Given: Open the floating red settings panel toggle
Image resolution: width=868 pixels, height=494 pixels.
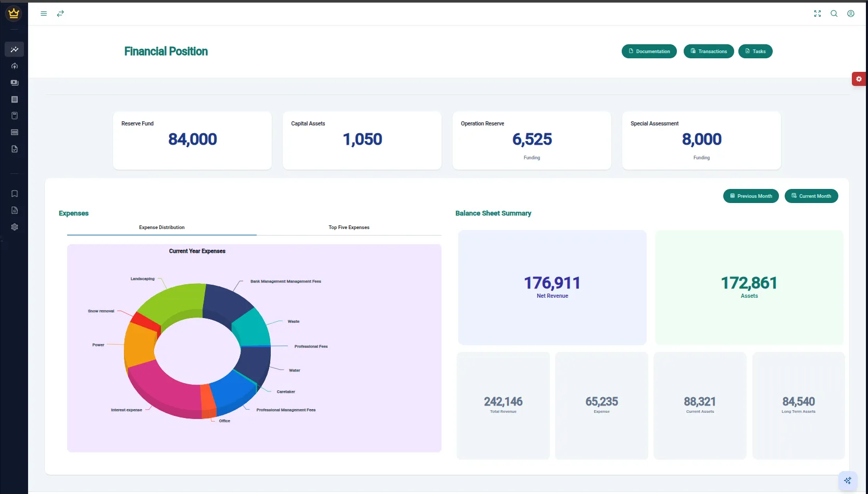Looking at the screenshot, I should tap(859, 79).
